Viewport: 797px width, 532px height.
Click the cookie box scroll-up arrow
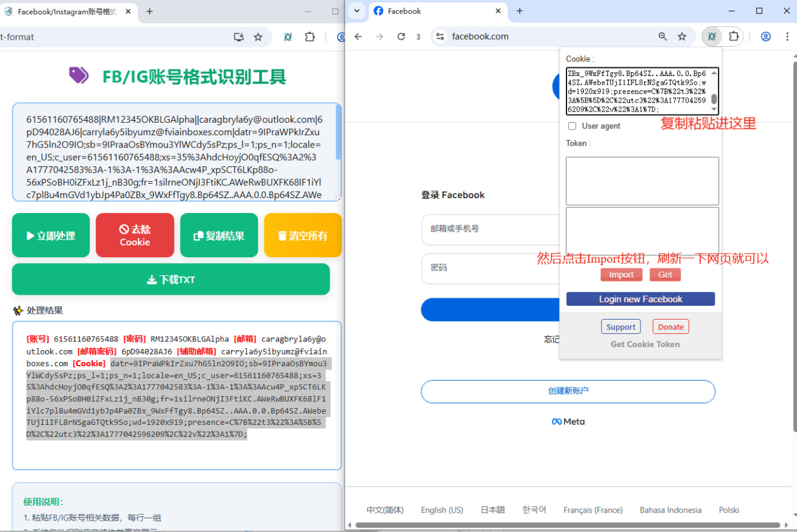tap(714, 72)
